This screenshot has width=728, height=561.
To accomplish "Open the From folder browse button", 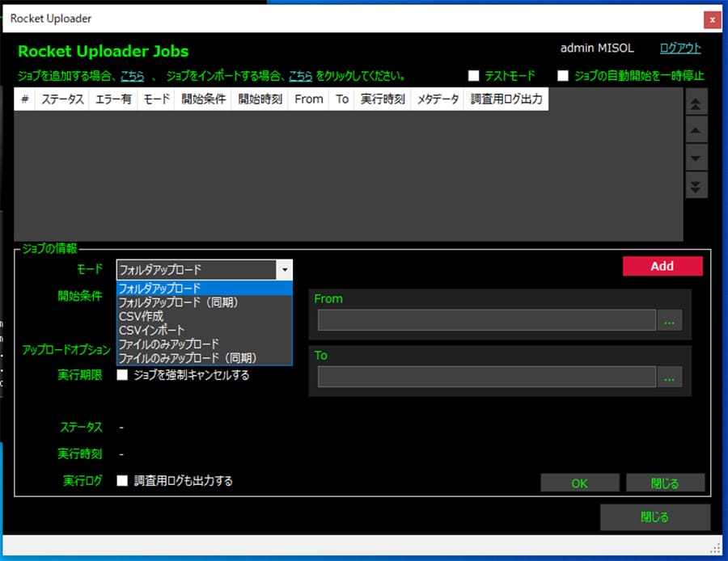I will coord(670,321).
